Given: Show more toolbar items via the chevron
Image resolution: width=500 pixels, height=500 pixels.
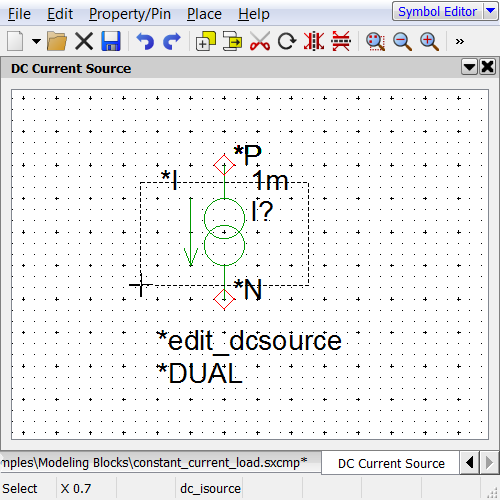Looking at the screenshot, I should point(460,41).
